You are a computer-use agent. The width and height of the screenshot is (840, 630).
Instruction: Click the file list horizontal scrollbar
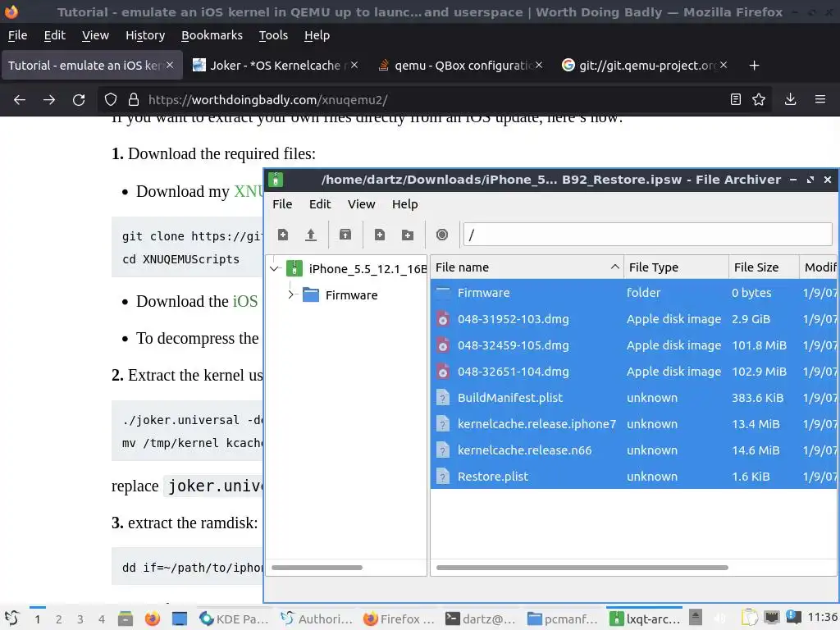582,568
